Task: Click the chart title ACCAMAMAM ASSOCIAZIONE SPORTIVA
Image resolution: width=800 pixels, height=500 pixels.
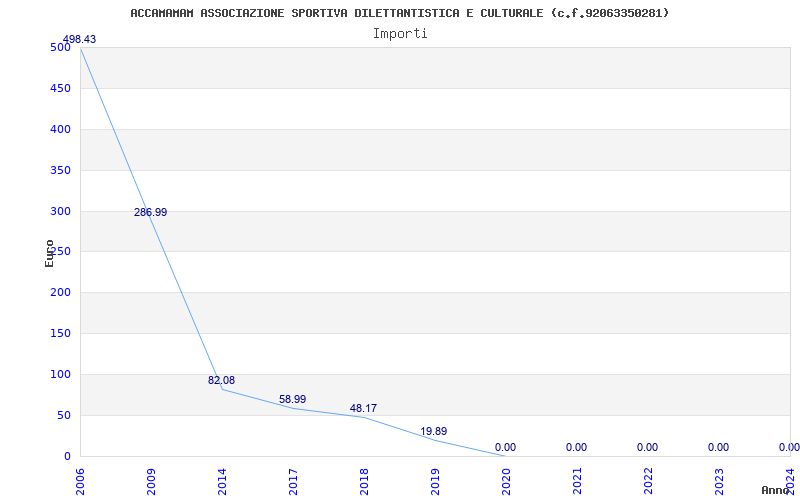Action: [399, 13]
